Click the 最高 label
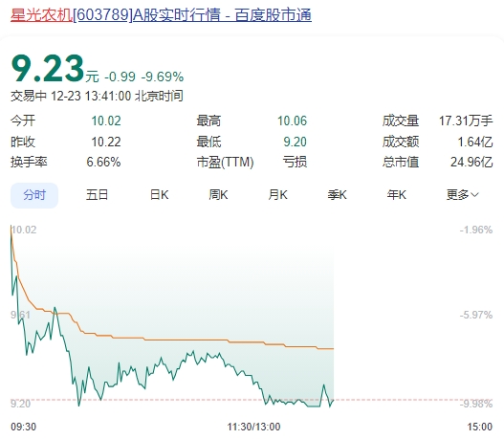Viewport: 504px width, 439px height. (208, 121)
